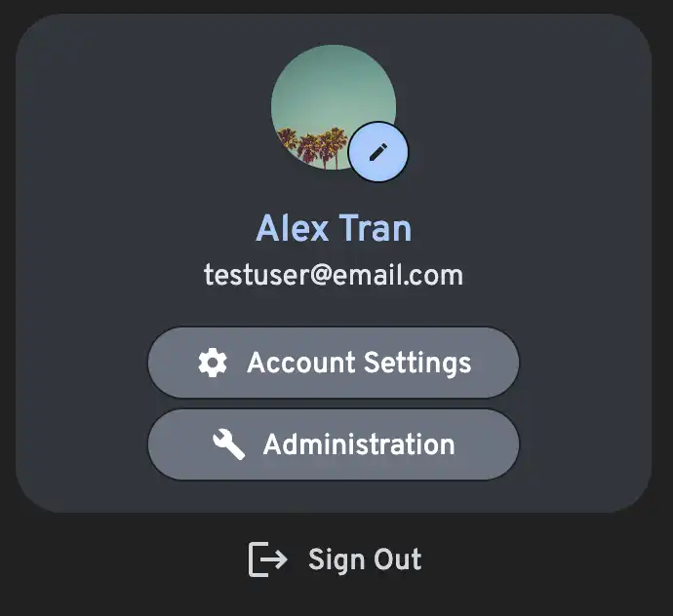This screenshot has width=673, height=616.
Task: Click the gear icon in Account Settings
Action: [213, 363]
